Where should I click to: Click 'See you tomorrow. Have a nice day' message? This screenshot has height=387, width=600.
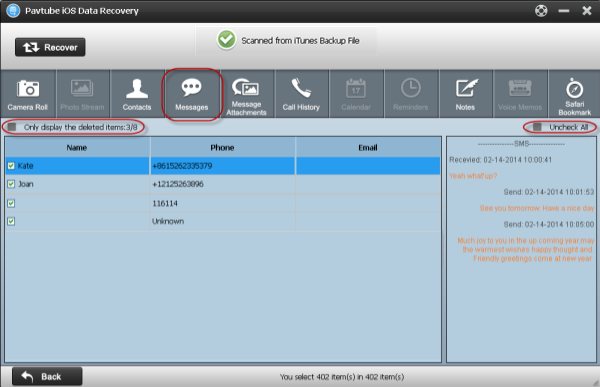point(537,208)
